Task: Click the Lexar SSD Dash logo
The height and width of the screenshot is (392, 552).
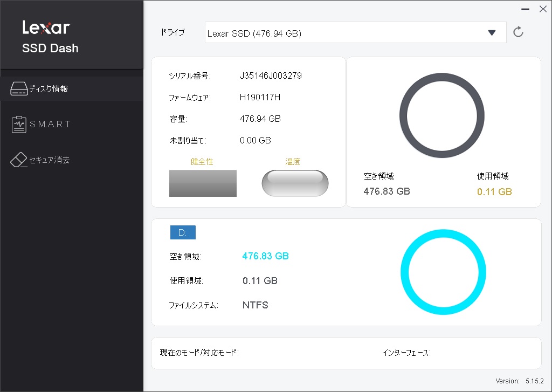Action: point(50,37)
